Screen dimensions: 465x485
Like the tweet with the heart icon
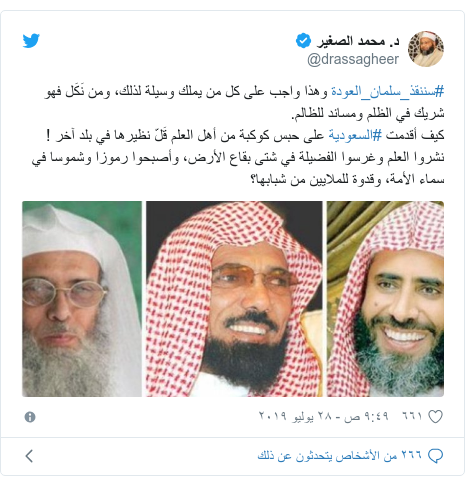[x=435, y=417]
